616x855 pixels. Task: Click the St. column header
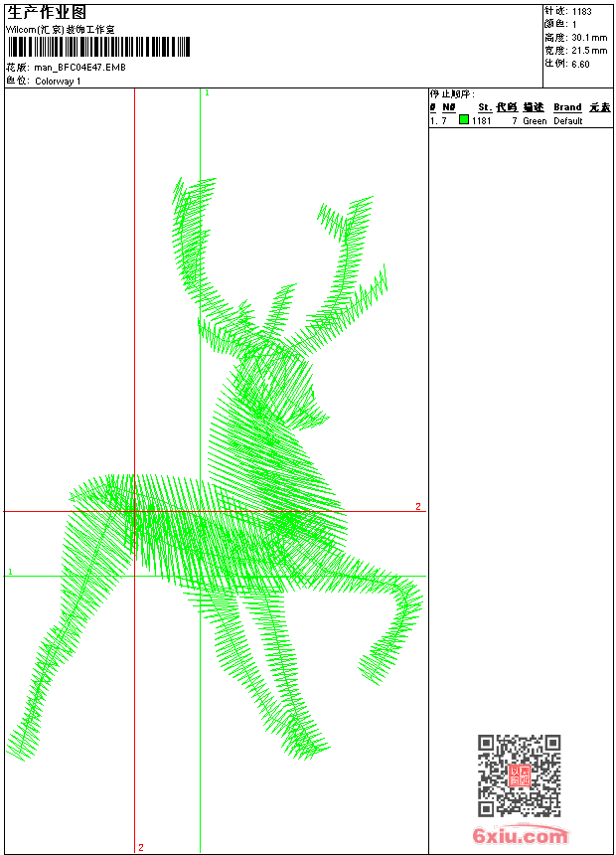click(484, 107)
